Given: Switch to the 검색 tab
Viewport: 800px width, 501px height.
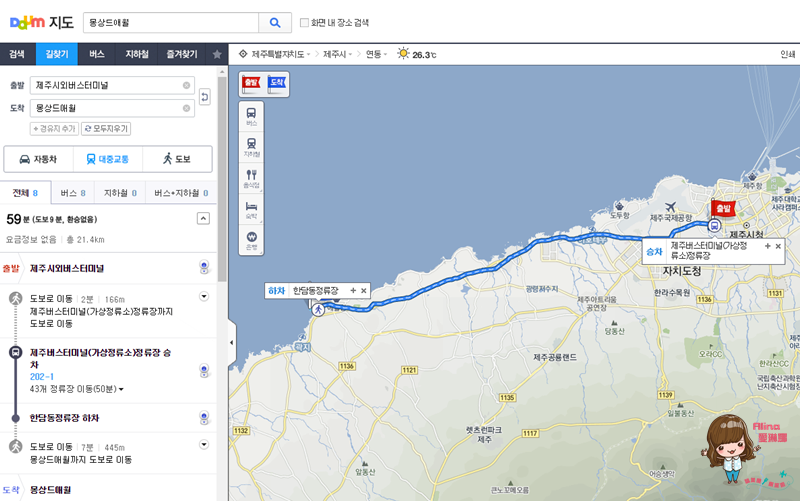Looking at the screenshot, I should click(x=17, y=54).
